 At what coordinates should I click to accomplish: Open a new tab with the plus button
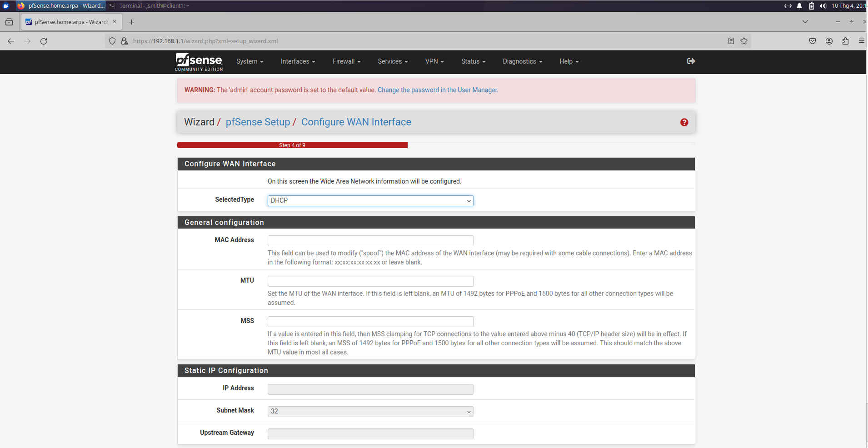tap(132, 22)
